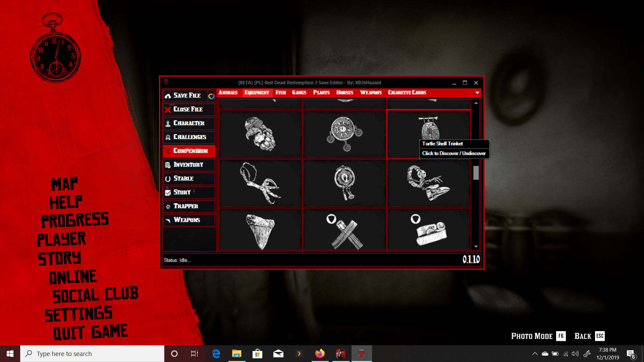Select the bear claw talisman thumbnail
Viewport: 644px width, 362px height.
click(260, 134)
